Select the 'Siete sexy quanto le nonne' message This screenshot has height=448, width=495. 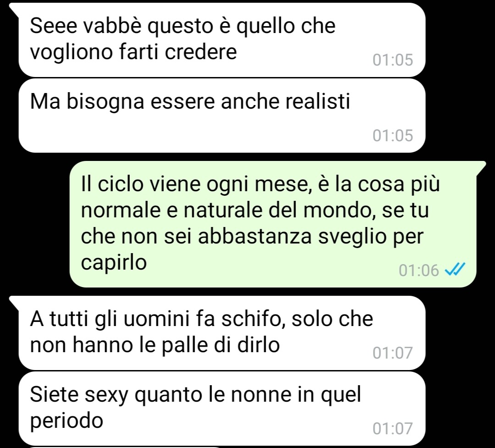222,409
